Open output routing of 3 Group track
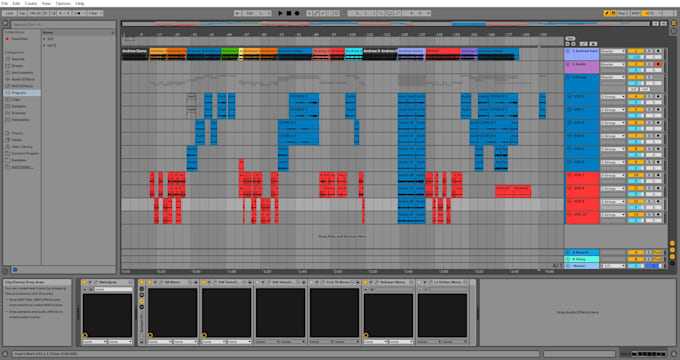The height and width of the screenshot is (360, 680). pyautogui.click(x=612, y=77)
